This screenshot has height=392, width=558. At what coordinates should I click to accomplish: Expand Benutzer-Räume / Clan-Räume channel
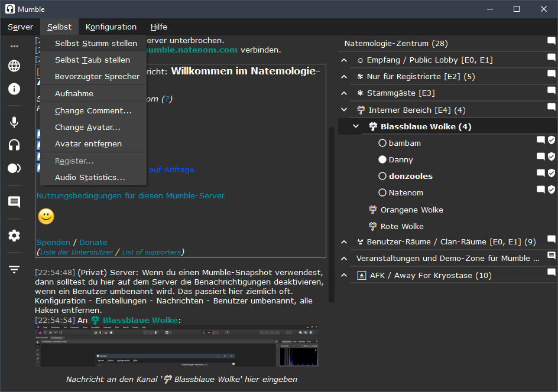tap(344, 242)
